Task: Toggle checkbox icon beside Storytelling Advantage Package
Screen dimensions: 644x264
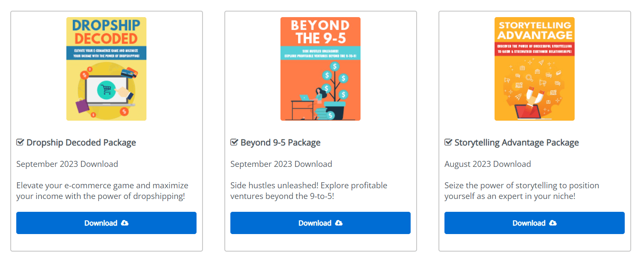Action: (x=448, y=142)
